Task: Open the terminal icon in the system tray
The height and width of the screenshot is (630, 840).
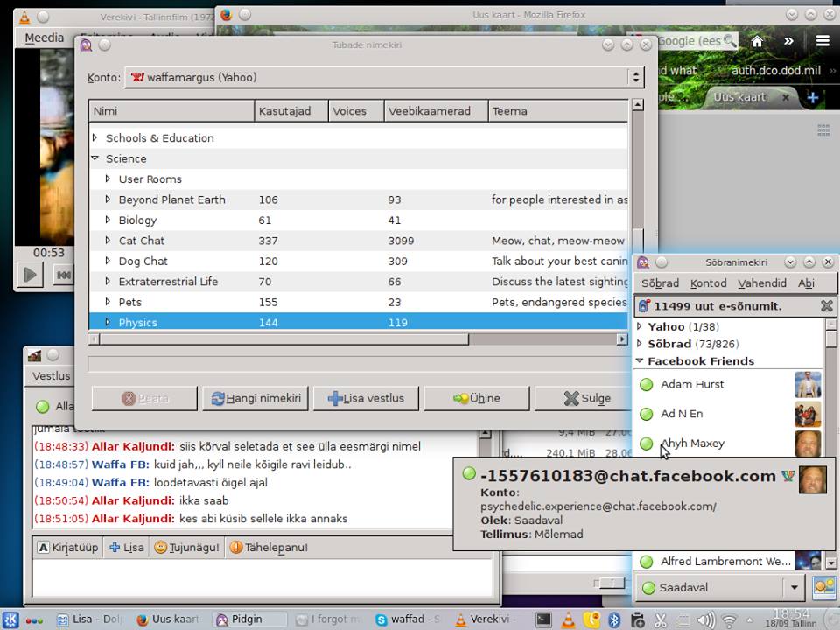Action: click(x=543, y=619)
